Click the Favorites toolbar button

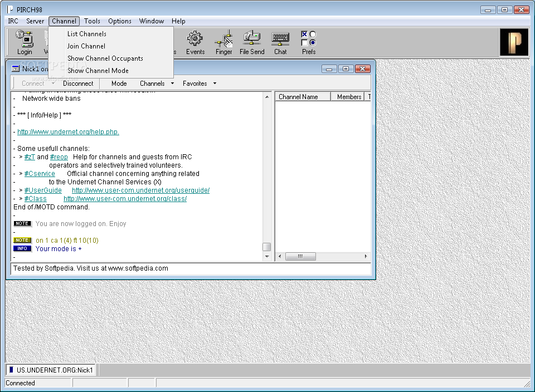(195, 84)
